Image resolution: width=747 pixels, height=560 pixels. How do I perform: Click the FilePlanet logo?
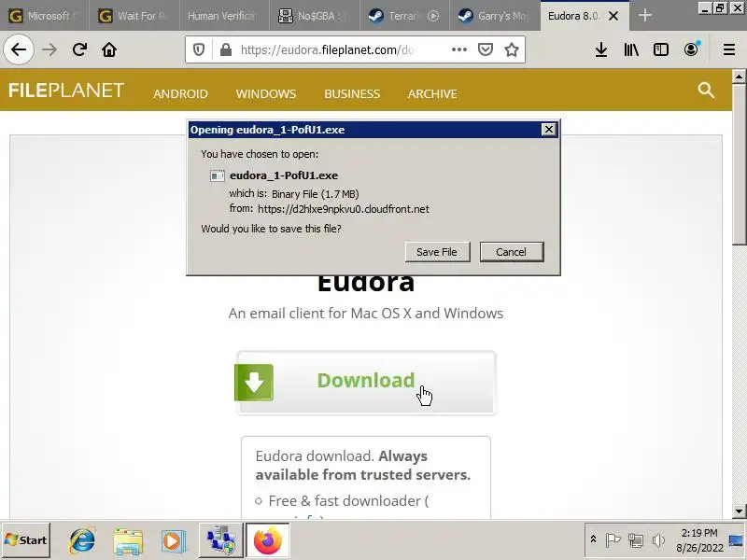[x=66, y=91]
